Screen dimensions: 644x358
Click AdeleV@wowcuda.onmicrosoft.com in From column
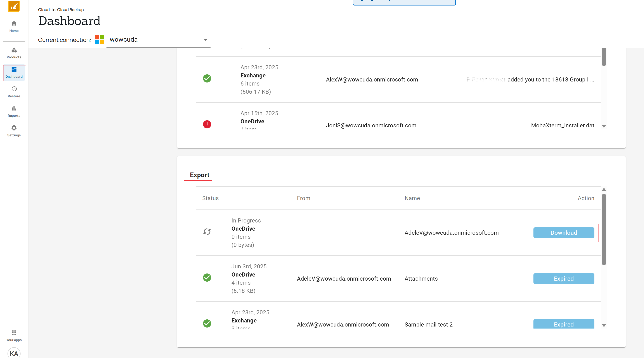[x=344, y=279]
